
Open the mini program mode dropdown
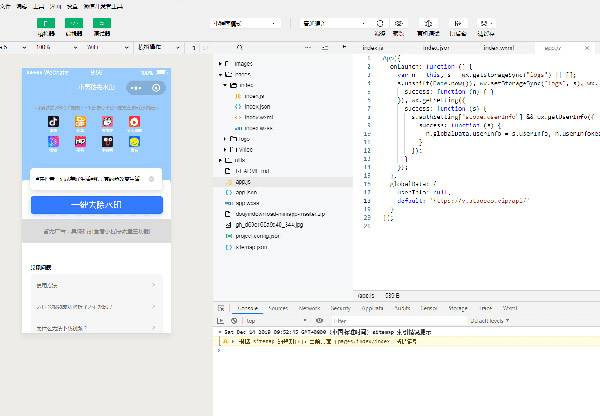(245, 22)
